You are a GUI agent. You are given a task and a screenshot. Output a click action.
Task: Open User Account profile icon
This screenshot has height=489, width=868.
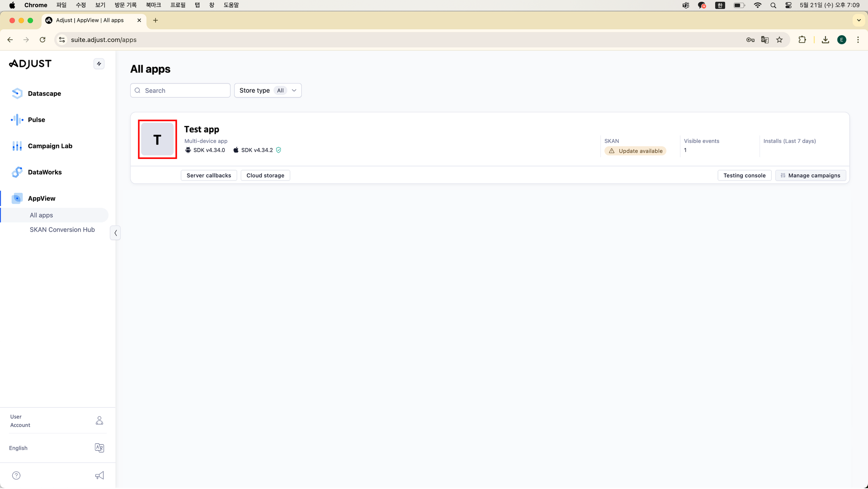pos(99,421)
